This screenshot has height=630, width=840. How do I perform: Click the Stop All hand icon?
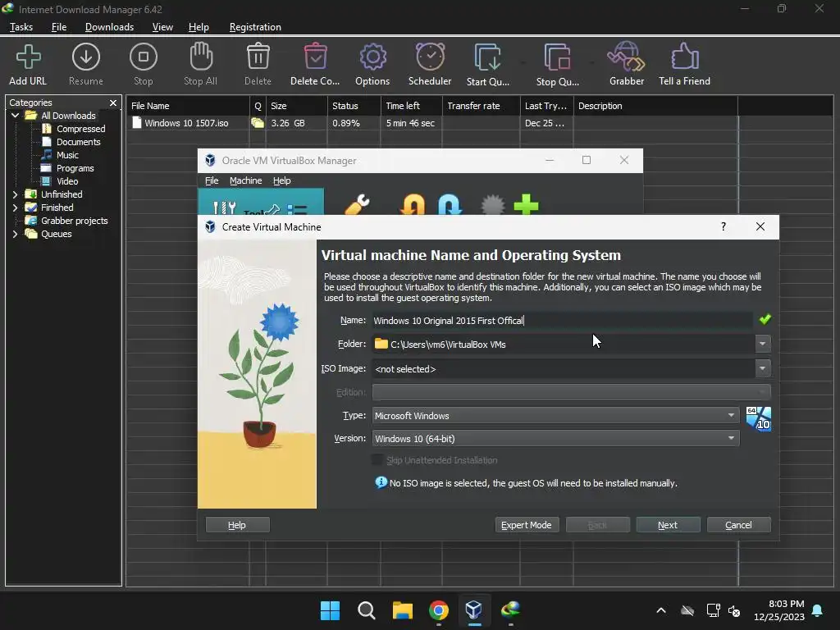coord(201,57)
